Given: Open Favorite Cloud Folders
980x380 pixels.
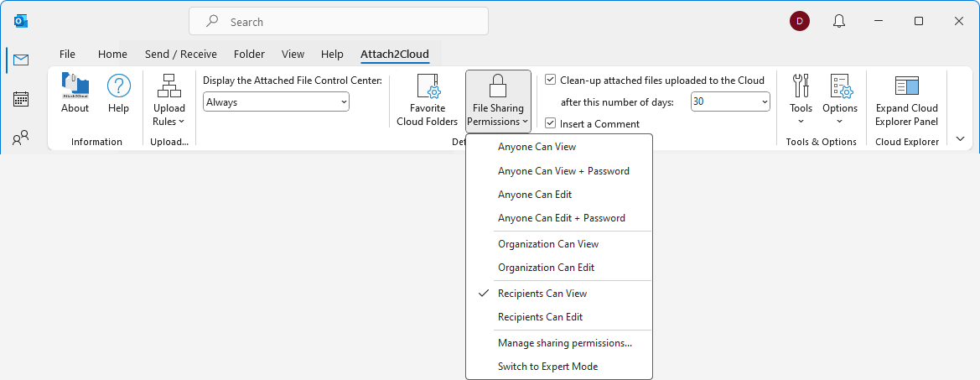Looking at the screenshot, I should click(428, 100).
